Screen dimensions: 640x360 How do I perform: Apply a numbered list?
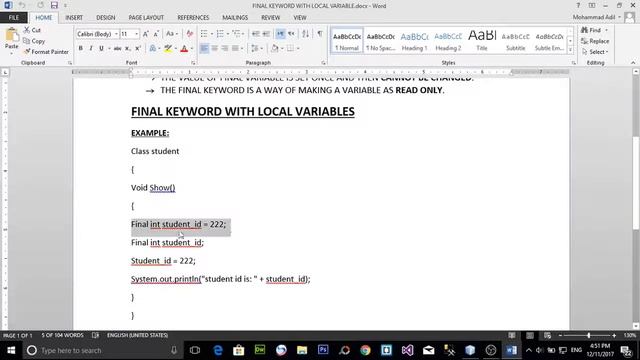pyautogui.click(x=221, y=34)
